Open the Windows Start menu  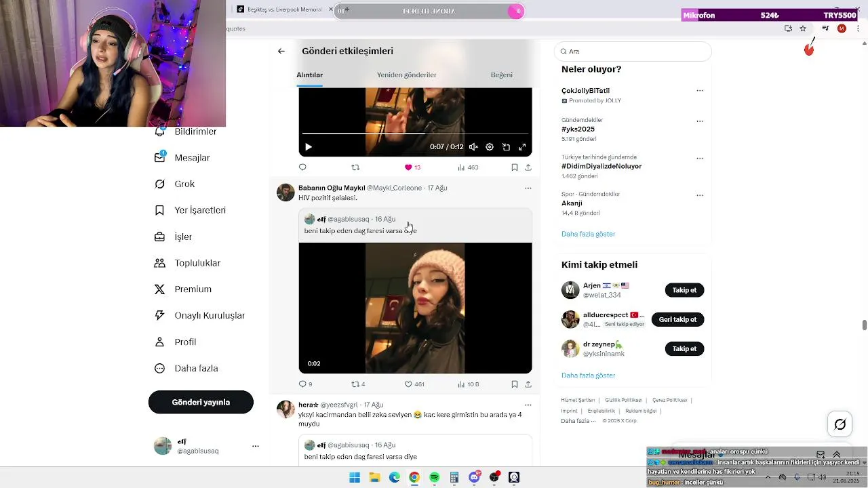pyautogui.click(x=355, y=478)
